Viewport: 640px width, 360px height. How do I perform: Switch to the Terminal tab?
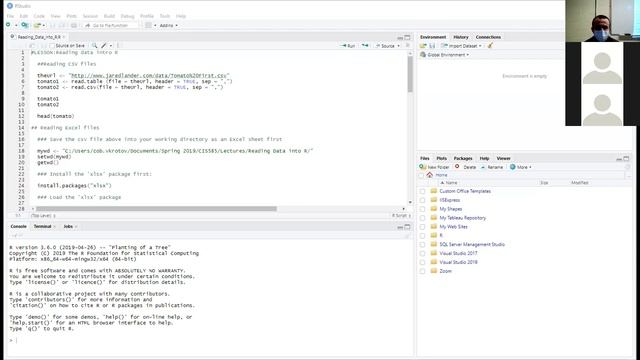[x=42, y=226]
